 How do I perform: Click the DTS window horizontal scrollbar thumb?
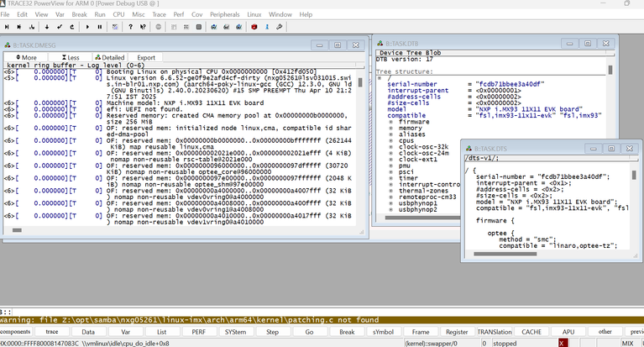(505, 254)
